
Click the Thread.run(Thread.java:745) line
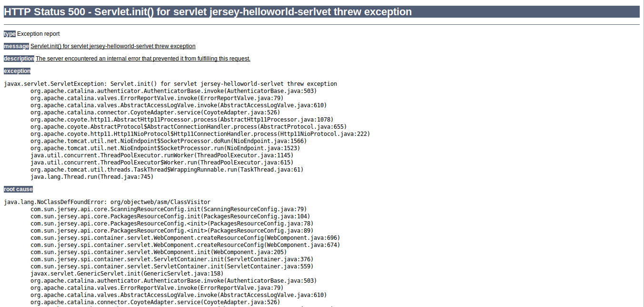point(92,177)
